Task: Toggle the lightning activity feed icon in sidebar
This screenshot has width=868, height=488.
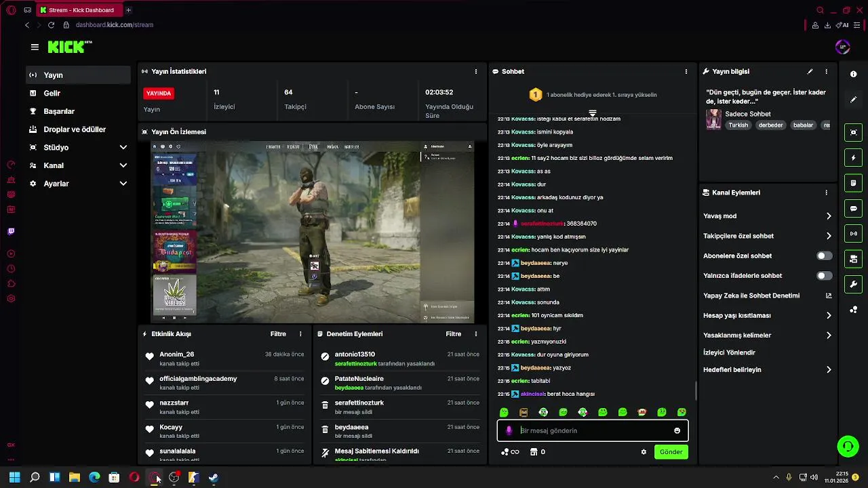Action: [853, 158]
